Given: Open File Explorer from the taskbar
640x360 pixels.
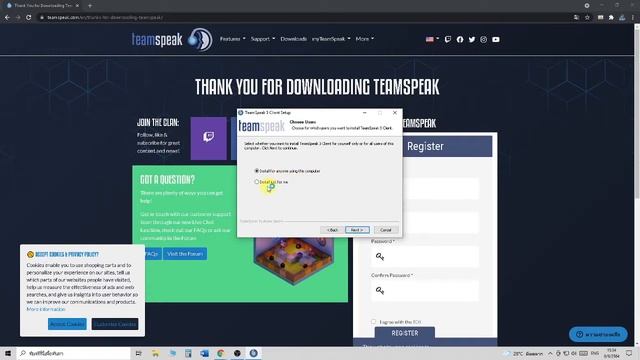Looking at the screenshot, I should click(155, 353).
